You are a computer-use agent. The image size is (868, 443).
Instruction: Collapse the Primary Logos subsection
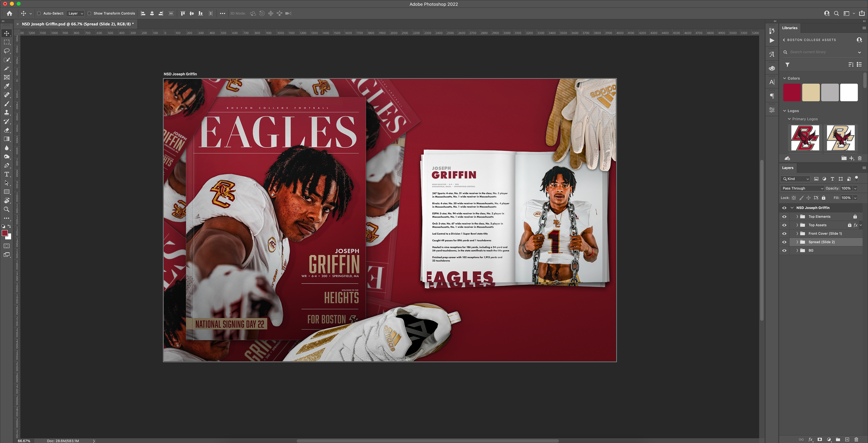click(x=789, y=119)
